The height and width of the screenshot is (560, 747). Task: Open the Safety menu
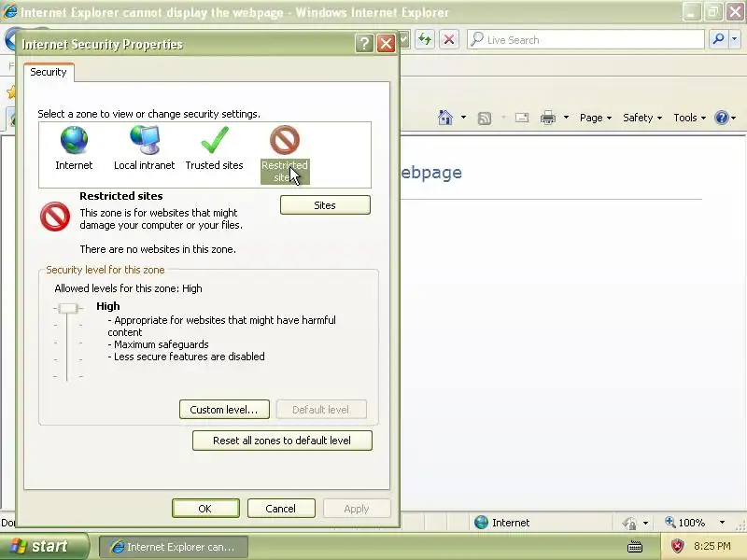pos(642,118)
